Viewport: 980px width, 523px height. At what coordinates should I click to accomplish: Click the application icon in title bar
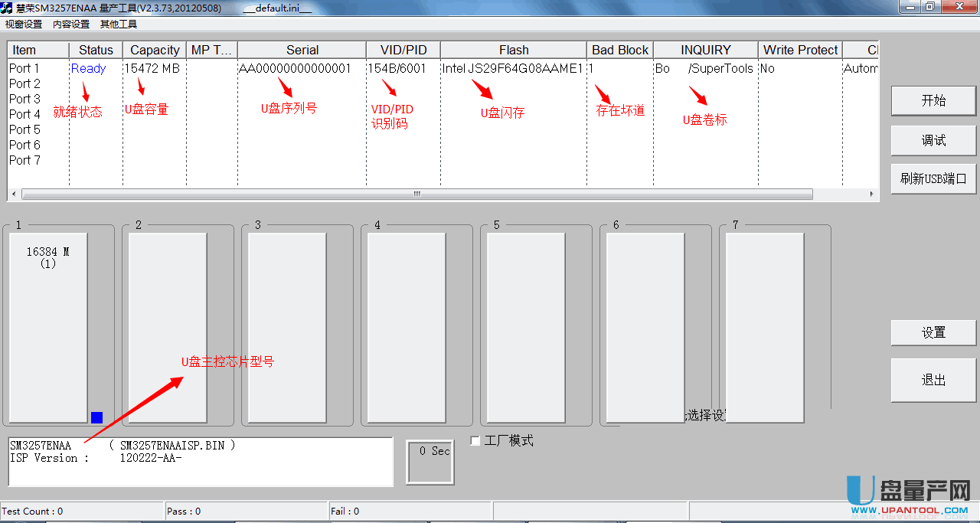click(8, 7)
